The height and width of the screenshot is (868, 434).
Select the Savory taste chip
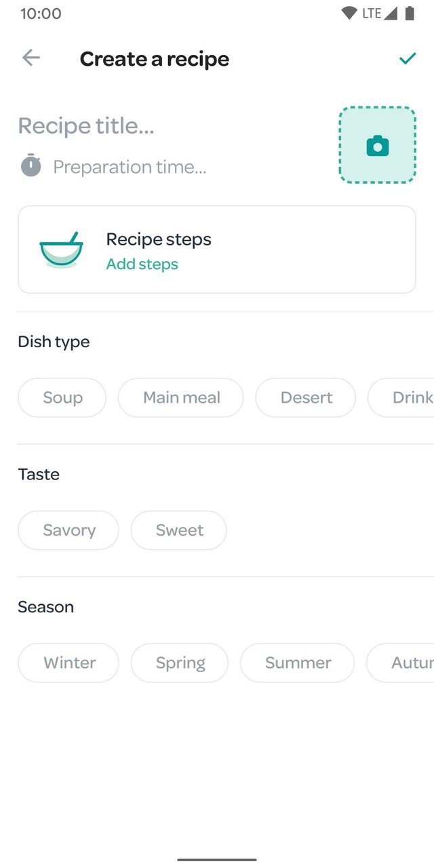(68, 530)
